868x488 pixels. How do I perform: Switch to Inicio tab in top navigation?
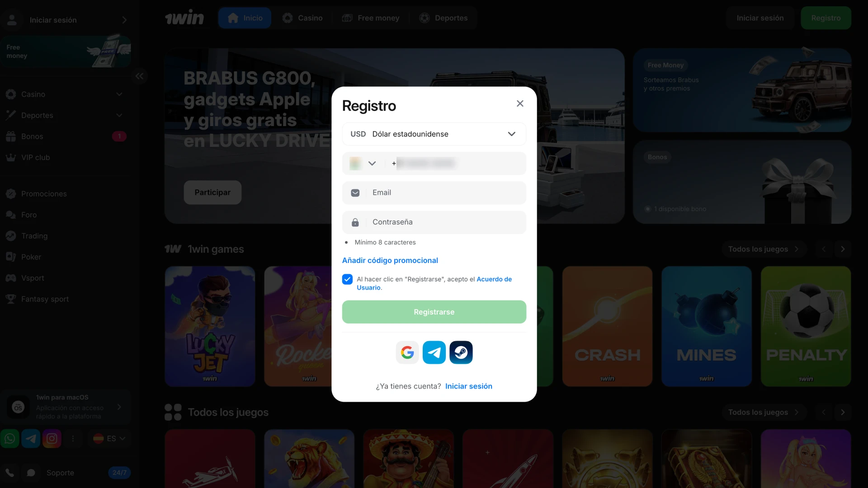245,18
